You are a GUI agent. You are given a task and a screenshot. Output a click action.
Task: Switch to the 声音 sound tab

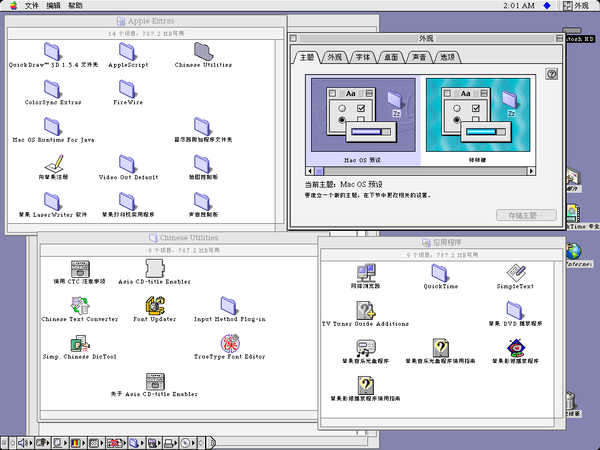pos(419,57)
